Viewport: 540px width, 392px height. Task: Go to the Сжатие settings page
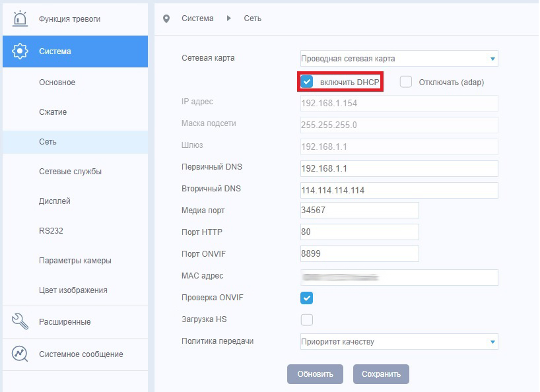tap(53, 112)
